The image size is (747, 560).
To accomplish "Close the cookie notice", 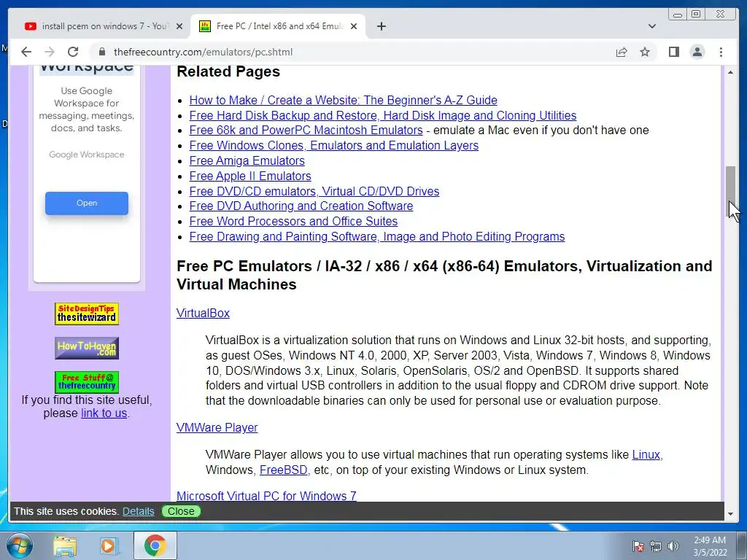I will 181,511.
